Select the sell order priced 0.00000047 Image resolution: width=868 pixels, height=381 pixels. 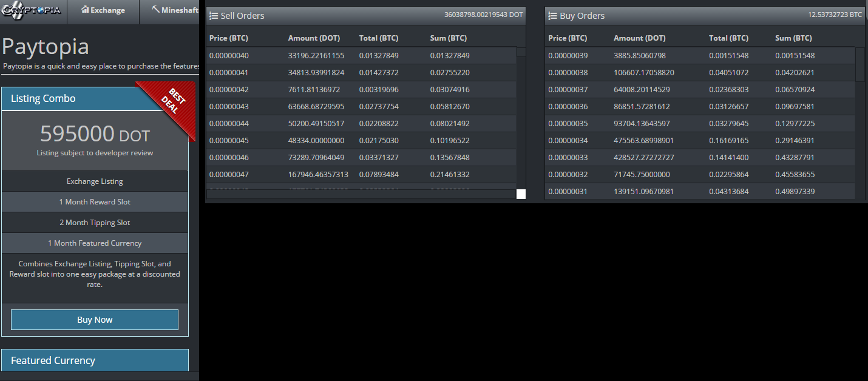(361, 175)
